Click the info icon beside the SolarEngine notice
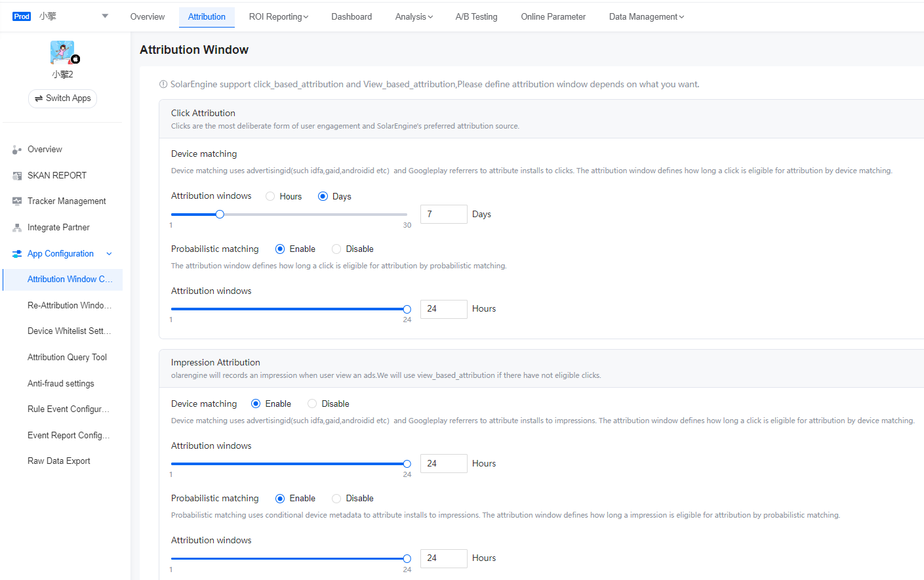This screenshot has height=580, width=924. [x=163, y=83]
